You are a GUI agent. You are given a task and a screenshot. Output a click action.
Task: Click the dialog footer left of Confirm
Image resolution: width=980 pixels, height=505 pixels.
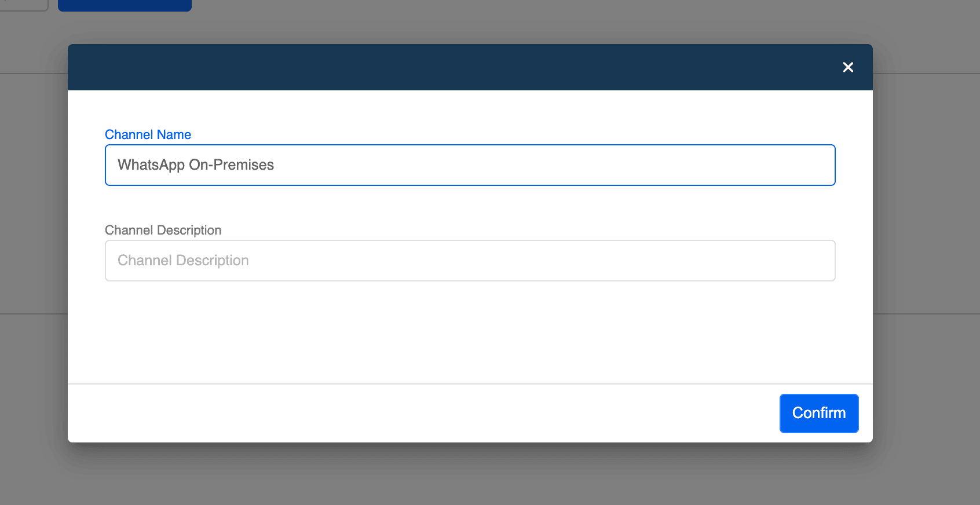(x=423, y=413)
